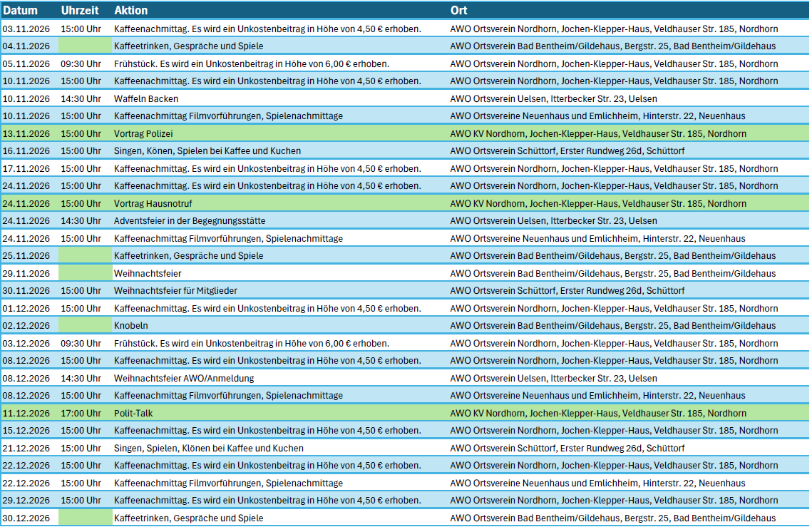Select the Ort column header
This screenshot has width=812, height=527.
pyautogui.click(x=459, y=11)
